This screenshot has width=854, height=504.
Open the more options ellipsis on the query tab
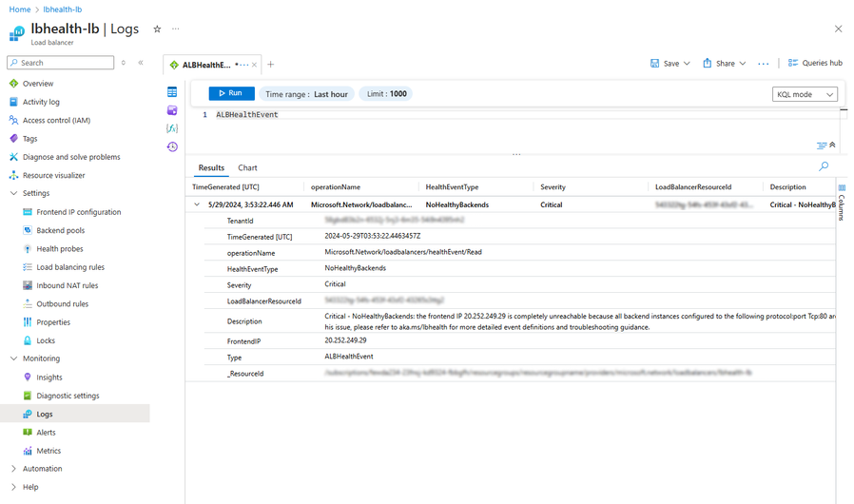point(244,65)
